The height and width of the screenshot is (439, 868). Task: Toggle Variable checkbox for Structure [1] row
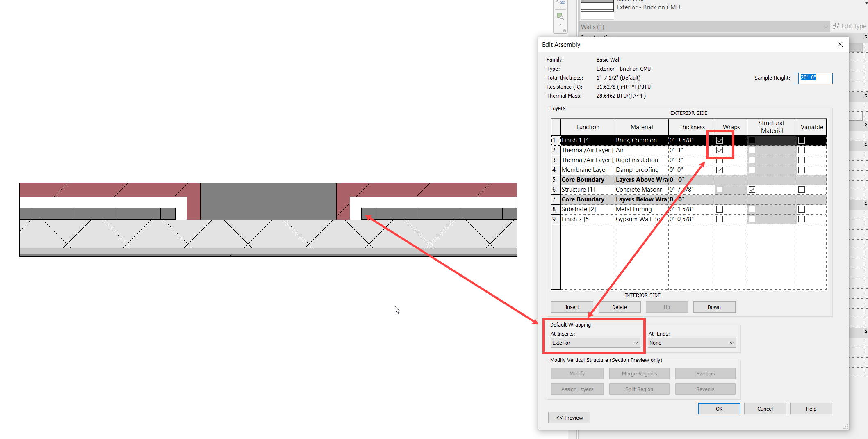pyautogui.click(x=802, y=190)
